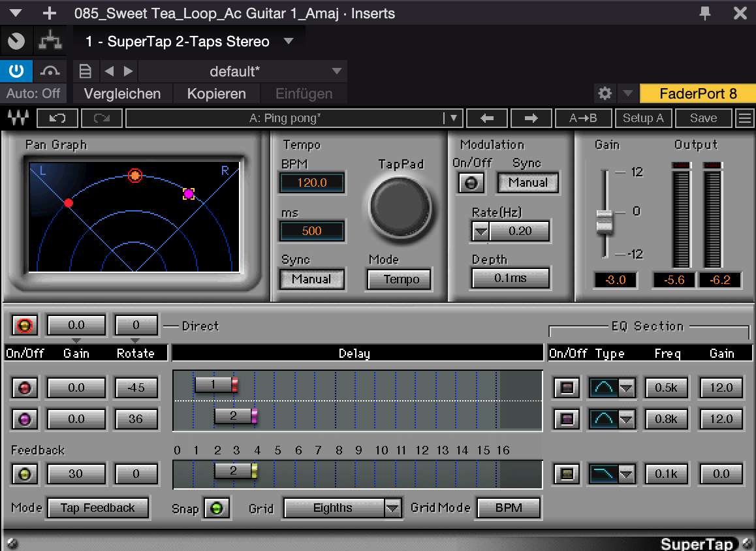The image size is (756, 551).
Task: Click the Gain fader handle
Action: pos(605,221)
